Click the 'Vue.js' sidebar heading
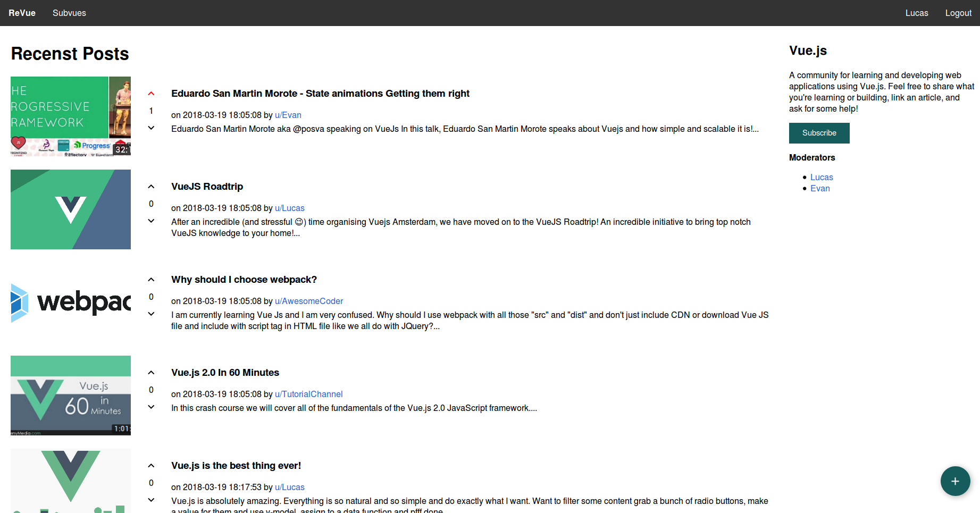Viewport: 980px width, 513px height. coord(808,51)
